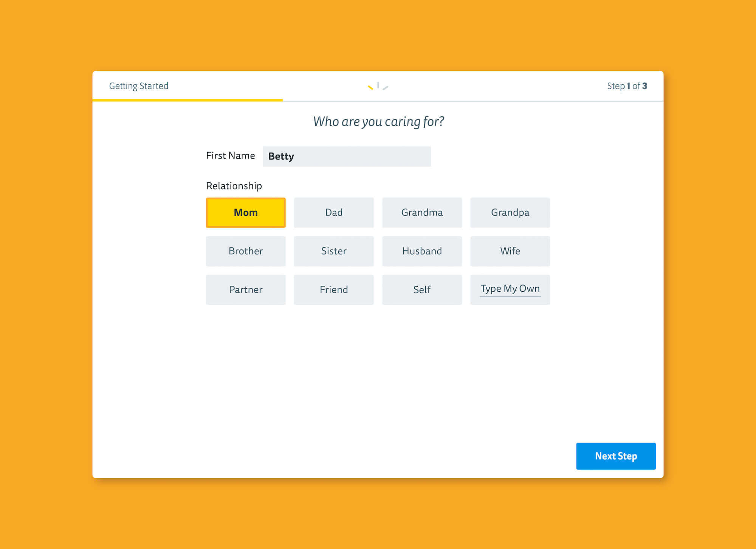Select Husband as relationship

[422, 251]
